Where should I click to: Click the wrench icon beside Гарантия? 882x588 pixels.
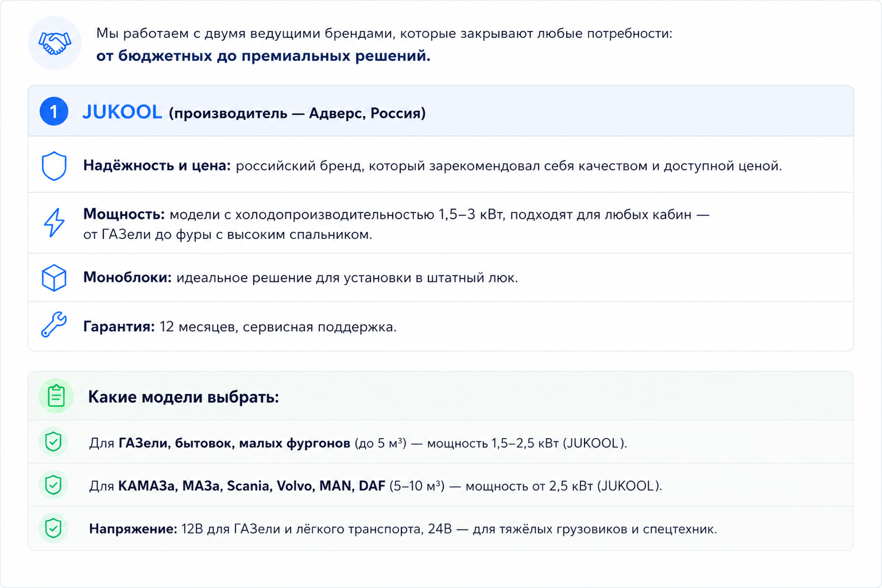(x=54, y=325)
